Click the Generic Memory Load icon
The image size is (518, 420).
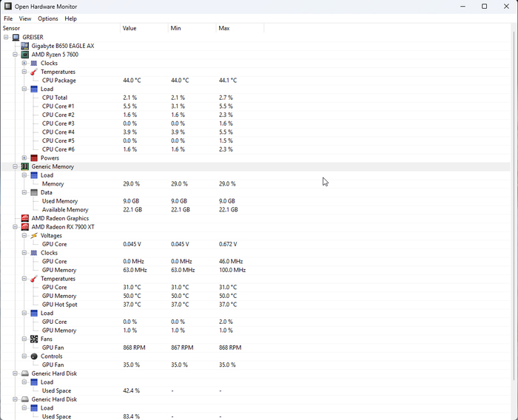pos(34,175)
